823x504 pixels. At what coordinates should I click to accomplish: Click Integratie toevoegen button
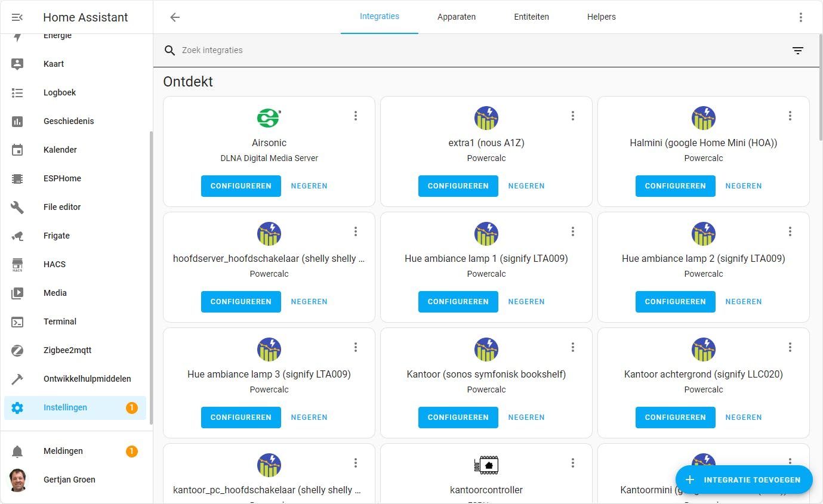point(744,480)
